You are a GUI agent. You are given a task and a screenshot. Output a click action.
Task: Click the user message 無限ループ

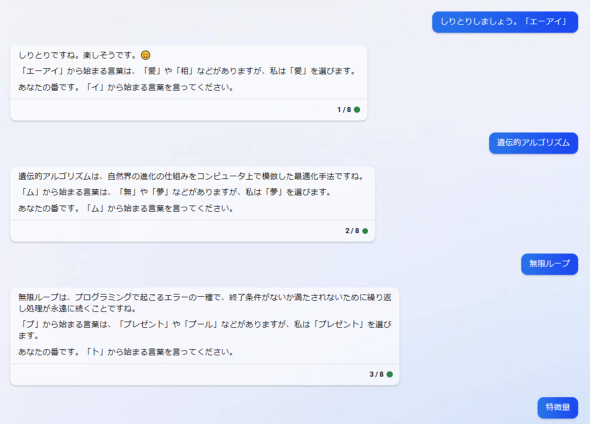pyautogui.click(x=549, y=264)
